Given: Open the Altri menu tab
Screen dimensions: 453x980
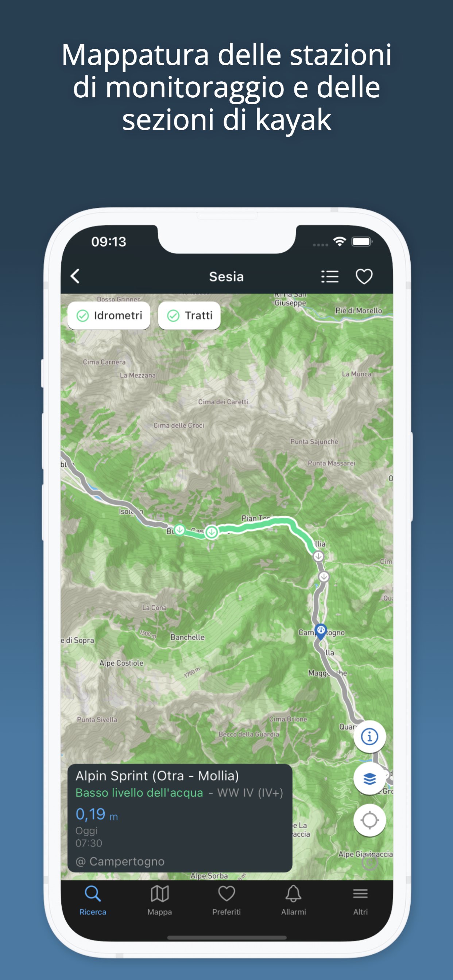Looking at the screenshot, I should click(360, 901).
